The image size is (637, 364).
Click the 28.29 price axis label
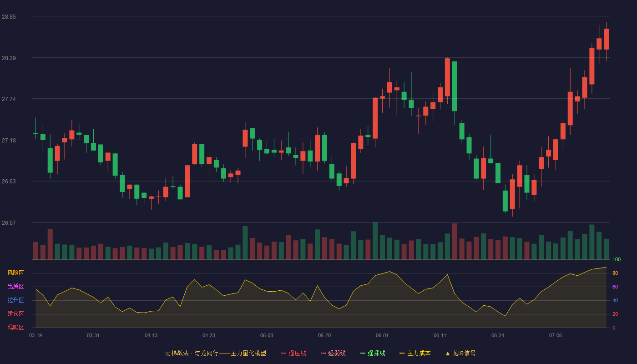point(9,58)
